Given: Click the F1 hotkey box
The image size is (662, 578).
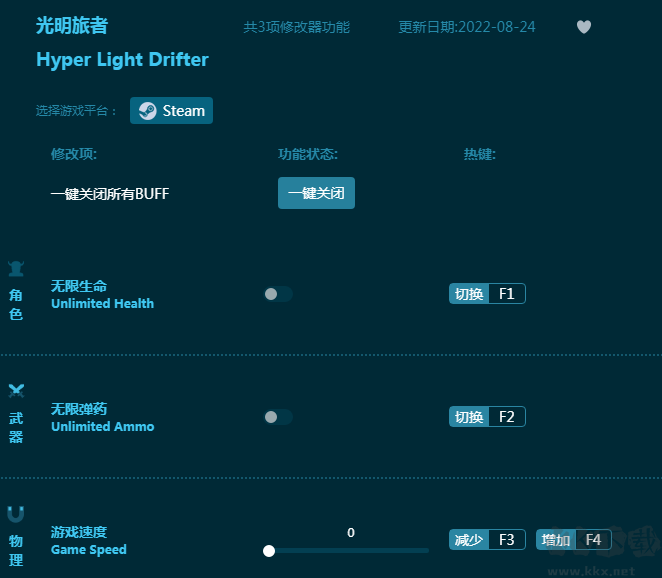Looking at the screenshot, I should 506,294.
